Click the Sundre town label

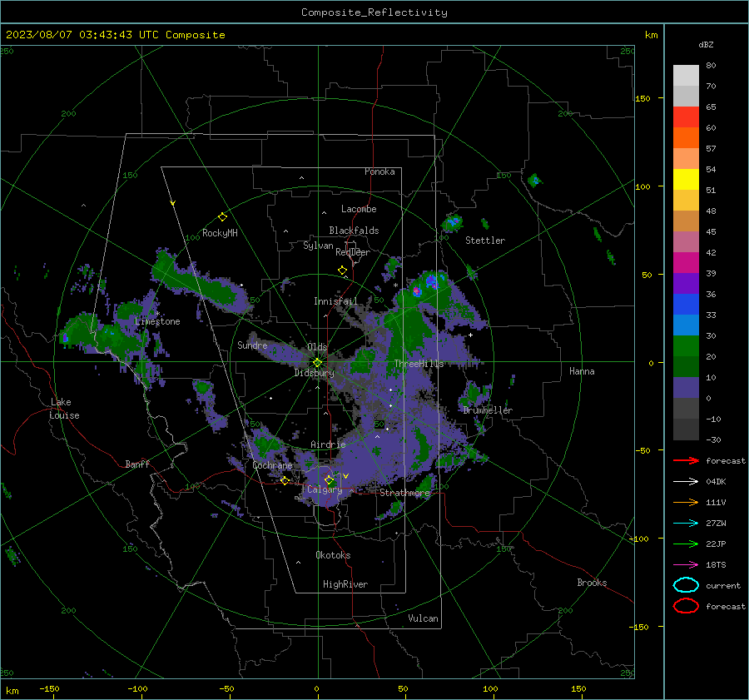point(252,345)
